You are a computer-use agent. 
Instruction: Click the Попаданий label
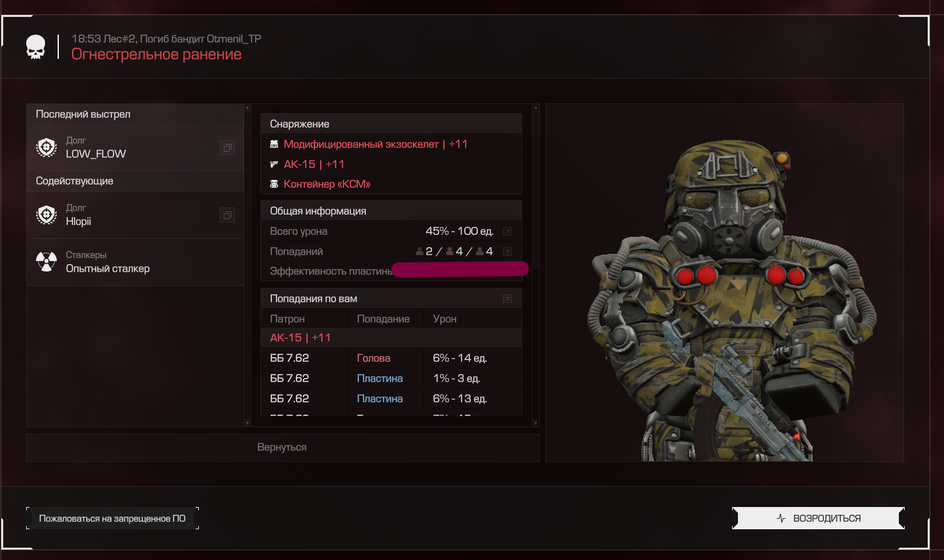296,251
